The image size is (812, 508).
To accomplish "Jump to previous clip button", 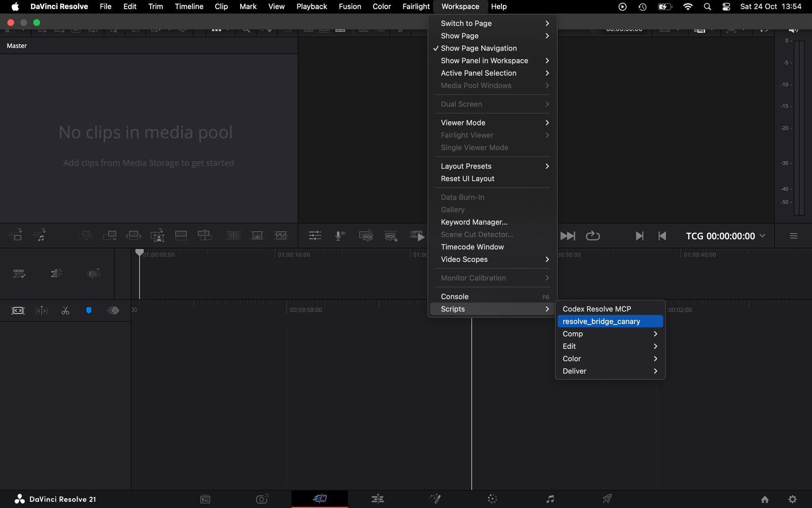I will click(x=662, y=236).
